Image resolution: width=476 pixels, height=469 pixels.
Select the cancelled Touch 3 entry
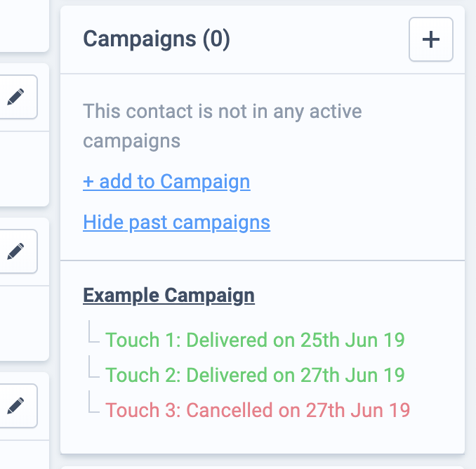tap(258, 410)
